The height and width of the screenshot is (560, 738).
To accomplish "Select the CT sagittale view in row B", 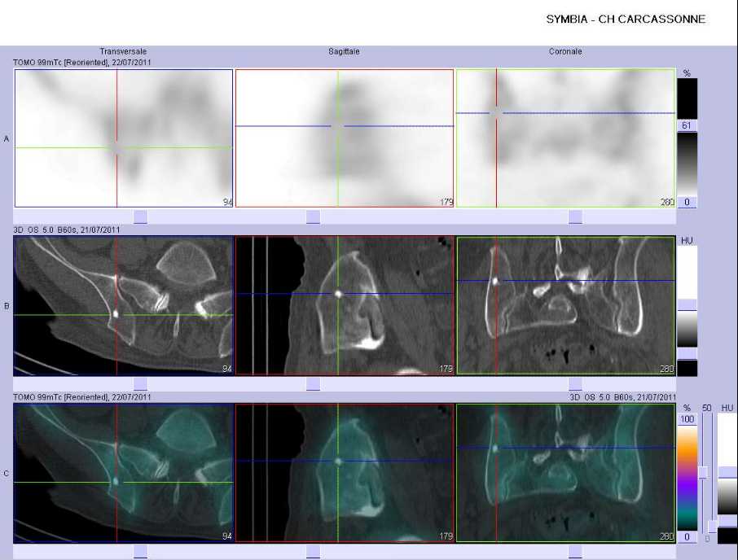I will (345, 305).
